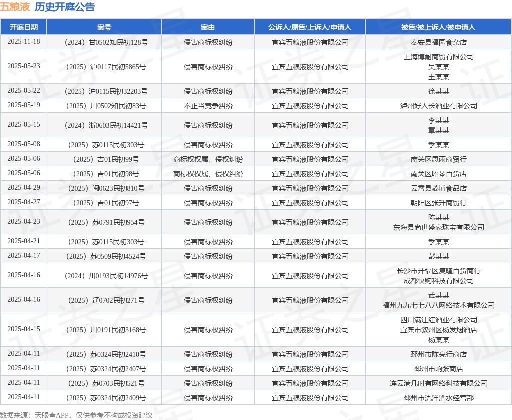Select the 案号 column header

(104, 27)
